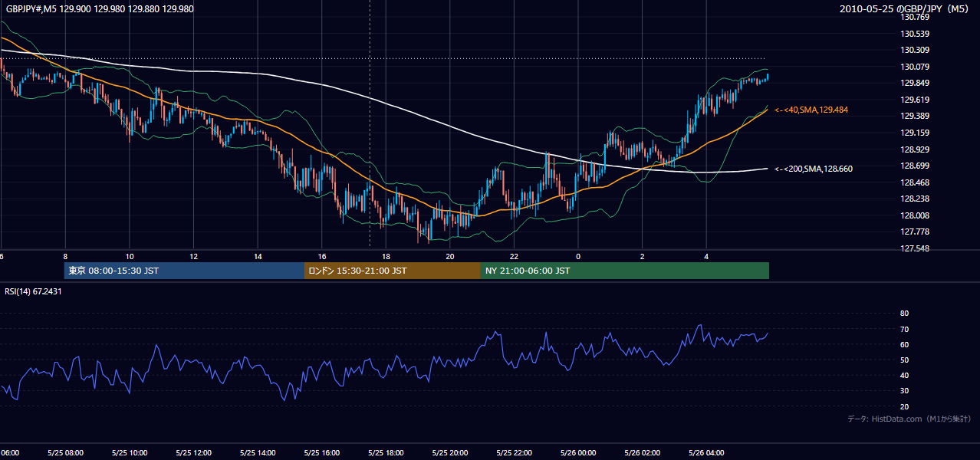Viewport: 980px width, 460px height.
Task: Select the 5/25 10:00 time axis label
Action: point(129,453)
